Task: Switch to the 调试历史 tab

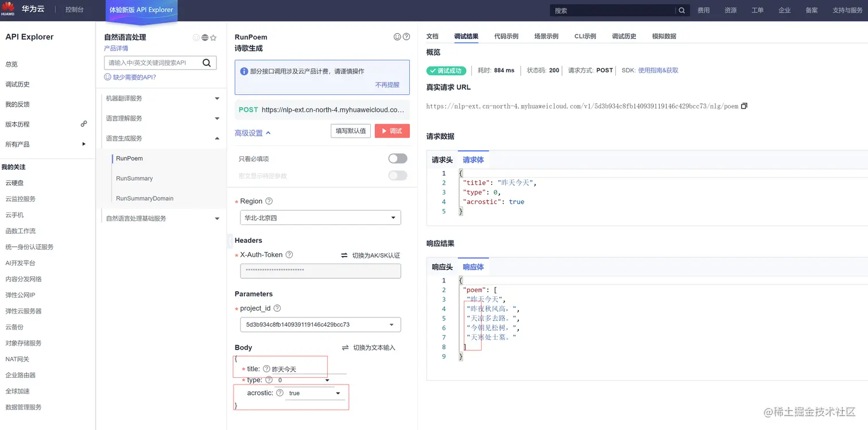Action: tap(624, 36)
